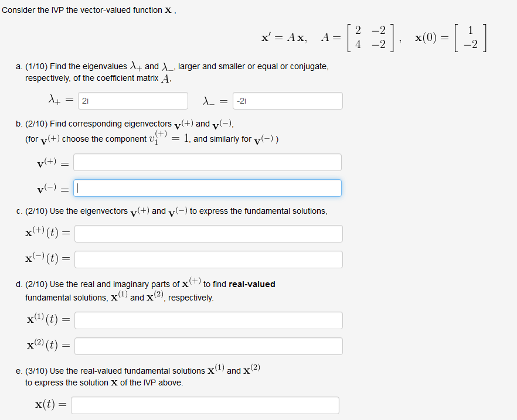Click the focused v(-) eigenvector field

207,188
